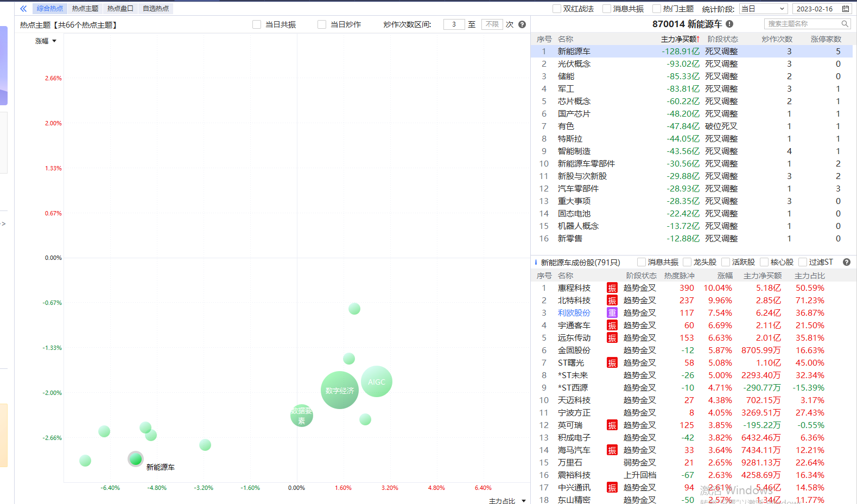Select the 振 badge for 远东传动
The height and width of the screenshot is (504, 857).
click(x=612, y=338)
